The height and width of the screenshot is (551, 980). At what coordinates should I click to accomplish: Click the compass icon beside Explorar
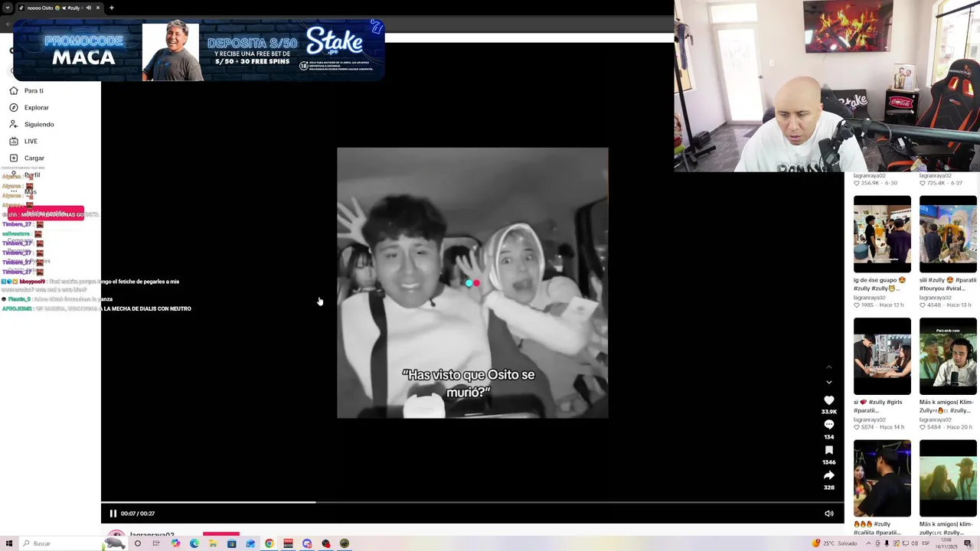click(14, 107)
